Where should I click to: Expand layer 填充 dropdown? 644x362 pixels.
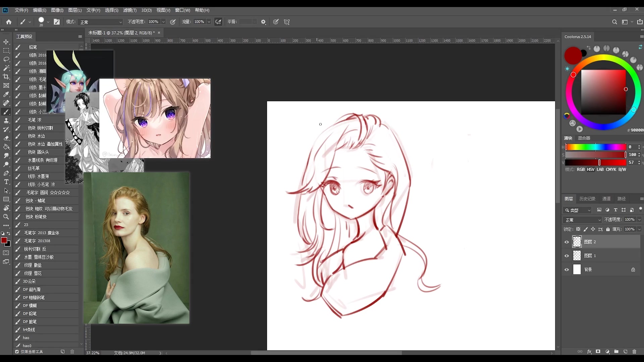click(x=639, y=229)
